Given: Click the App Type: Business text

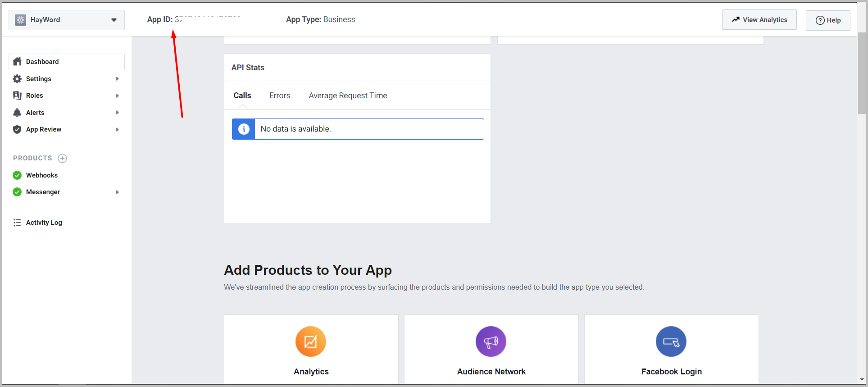Looking at the screenshot, I should point(320,19).
